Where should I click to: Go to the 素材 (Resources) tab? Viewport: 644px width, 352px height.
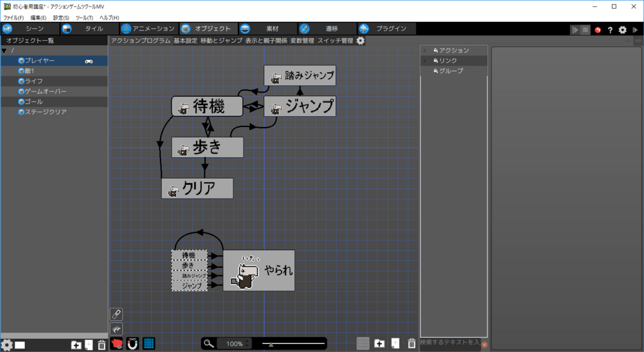point(268,29)
